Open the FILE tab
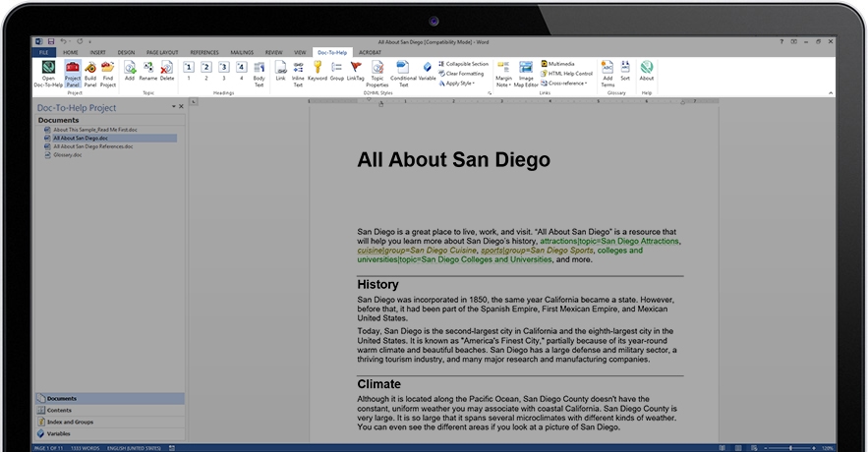Image resolution: width=868 pixels, height=452 pixels. click(43, 52)
